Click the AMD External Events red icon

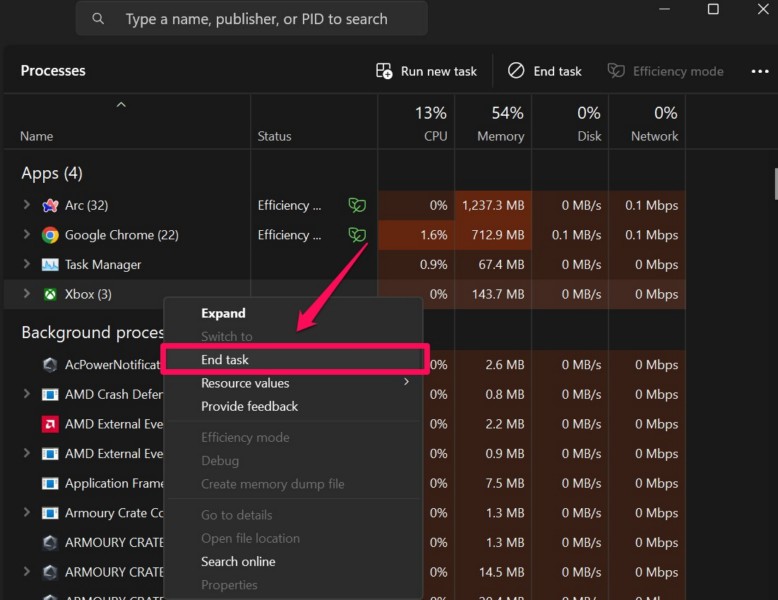[x=50, y=424]
